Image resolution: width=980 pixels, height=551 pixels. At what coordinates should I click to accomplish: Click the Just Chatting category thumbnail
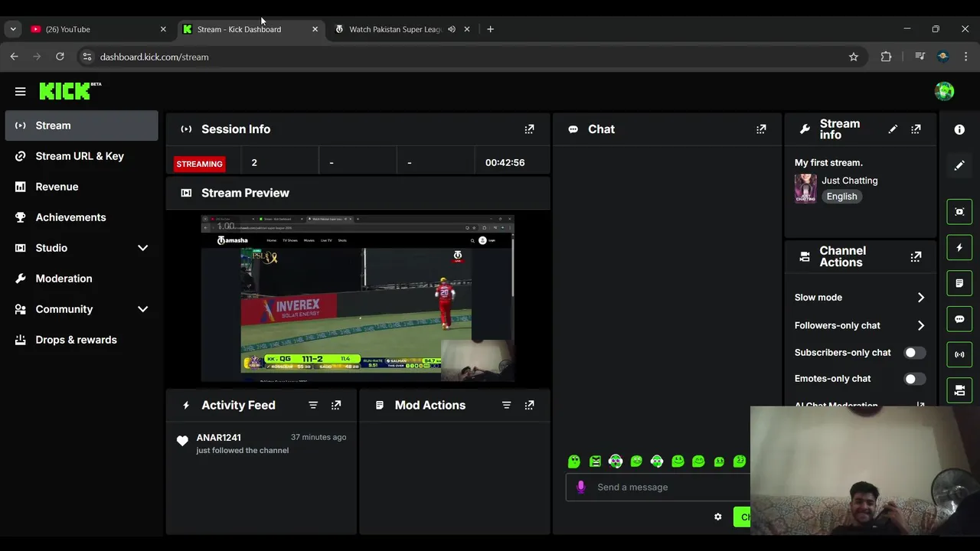click(805, 188)
